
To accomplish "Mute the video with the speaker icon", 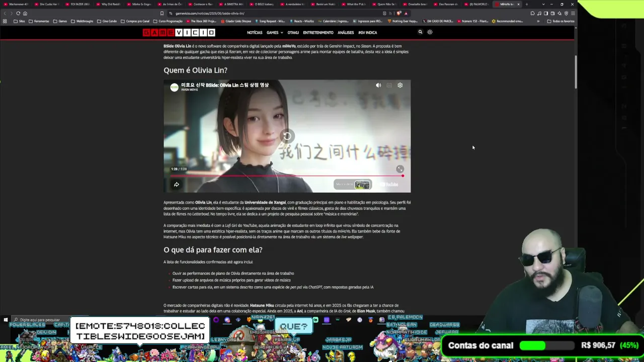I will pyautogui.click(x=378, y=85).
